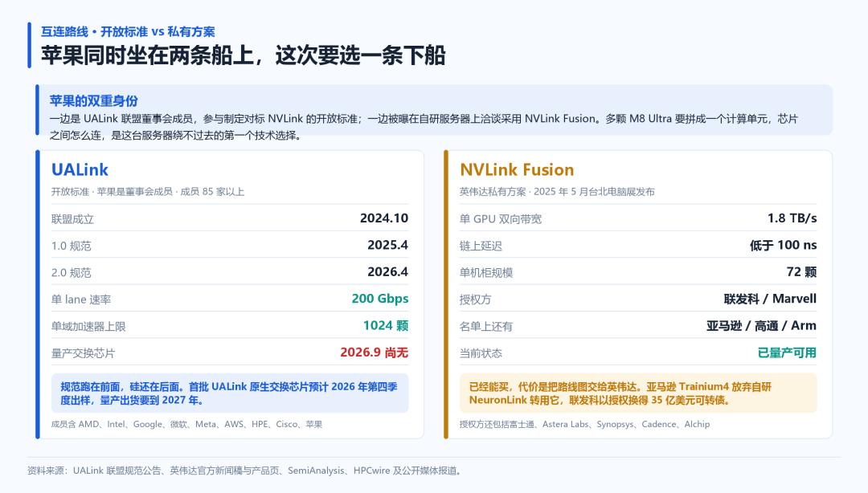The image size is (868, 493).
Task: Click the 量产交换芯片 label
Action: coord(83,353)
